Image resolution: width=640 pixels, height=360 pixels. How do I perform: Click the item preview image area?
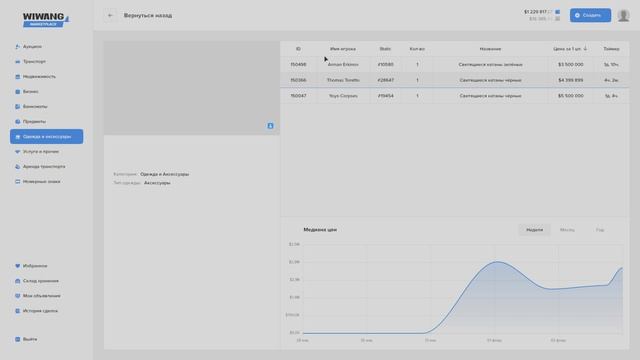pos(191,88)
